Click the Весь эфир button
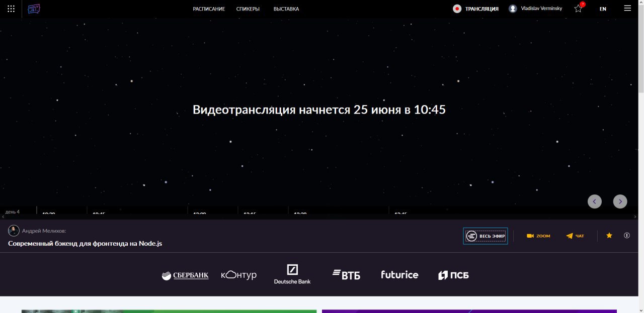The width and height of the screenshot is (644, 313). coord(486,236)
